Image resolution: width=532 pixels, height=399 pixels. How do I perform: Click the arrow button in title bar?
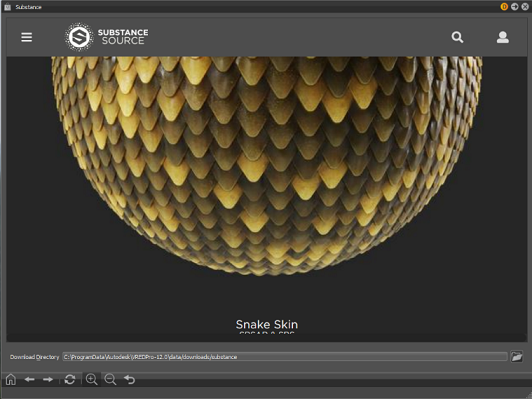515,6
